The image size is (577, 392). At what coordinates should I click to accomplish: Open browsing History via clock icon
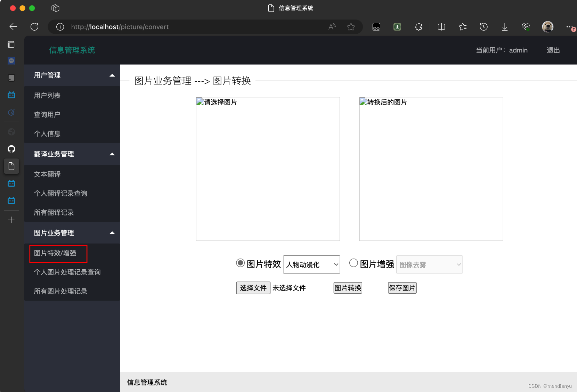click(483, 27)
